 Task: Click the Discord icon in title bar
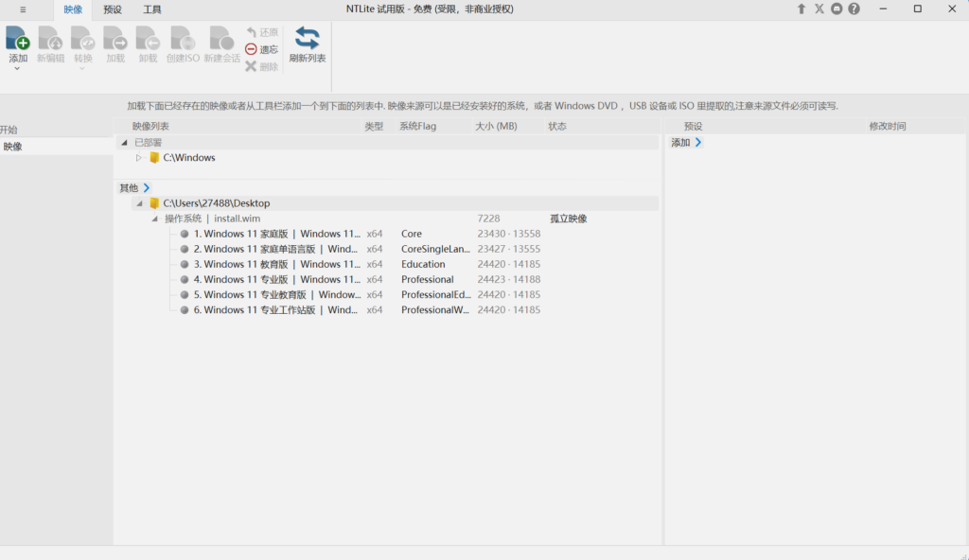(837, 9)
